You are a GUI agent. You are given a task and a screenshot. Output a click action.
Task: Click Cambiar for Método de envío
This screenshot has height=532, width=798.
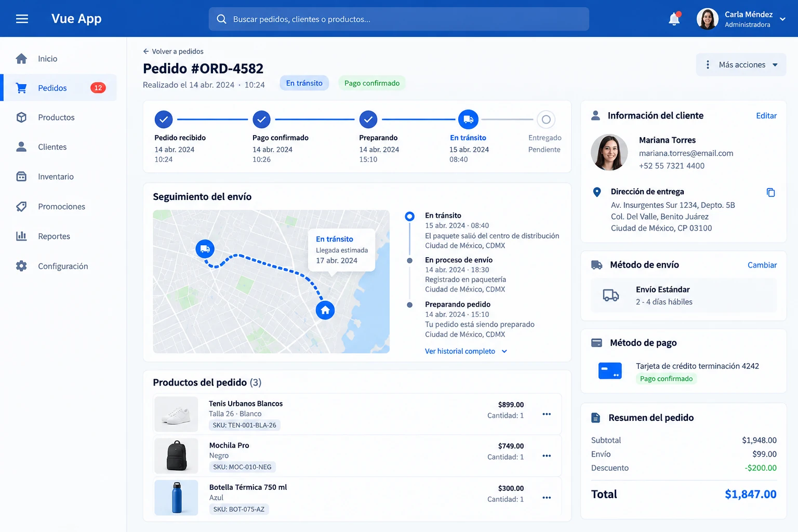[x=762, y=265]
